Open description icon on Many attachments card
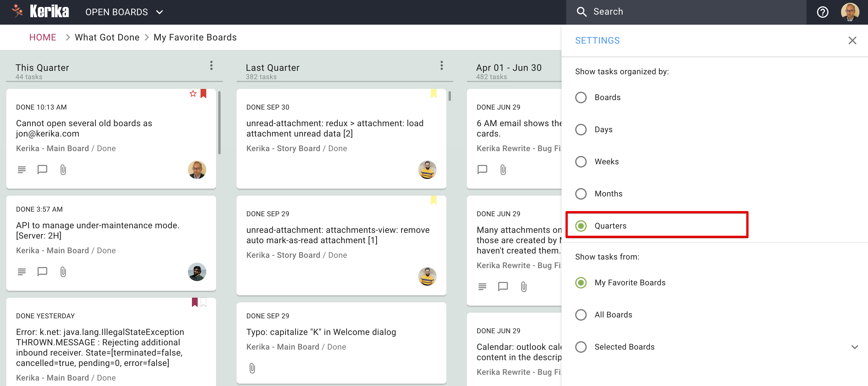Image resolution: width=868 pixels, height=386 pixels. coord(482,287)
